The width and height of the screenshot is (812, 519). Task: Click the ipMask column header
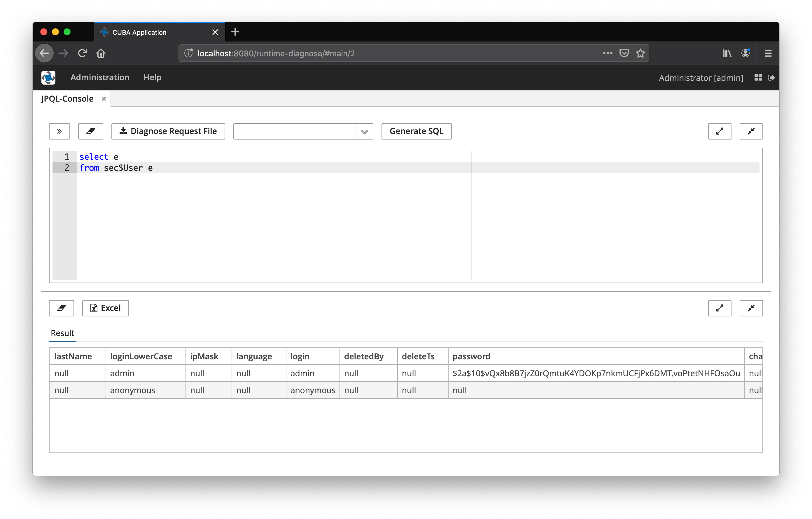point(209,356)
